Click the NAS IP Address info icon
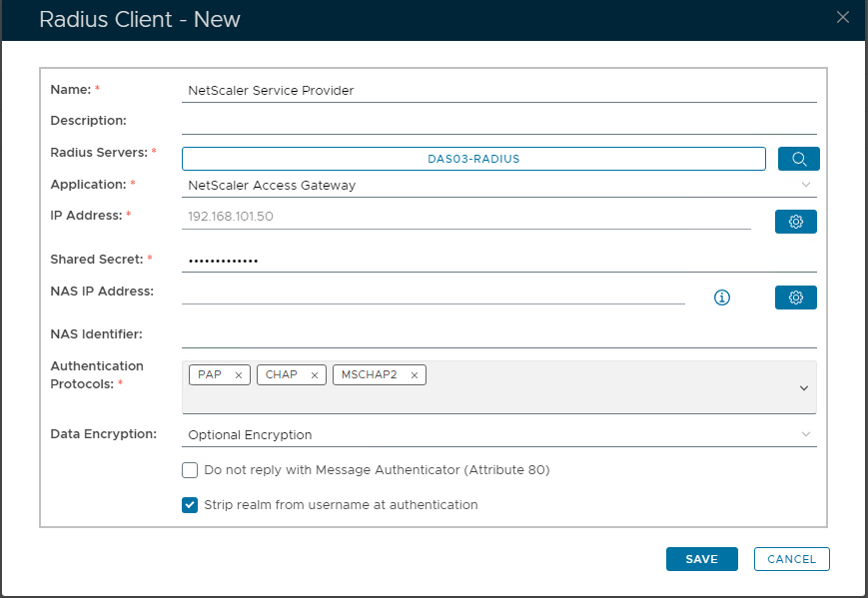This screenshot has height=598, width=868. tap(722, 298)
